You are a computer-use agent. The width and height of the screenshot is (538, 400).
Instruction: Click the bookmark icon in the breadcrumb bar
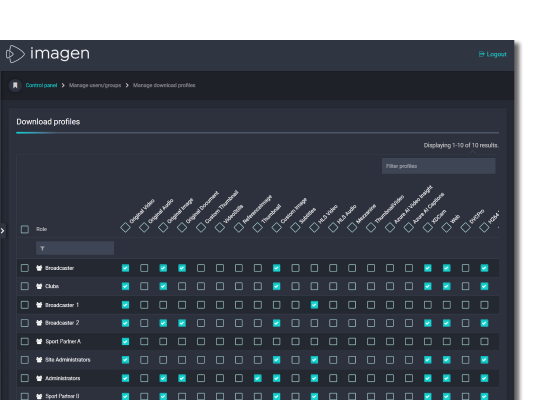15,85
